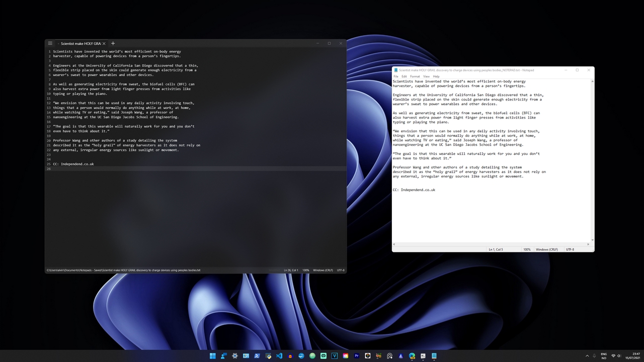Image resolution: width=644 pixels, height=362 pixels.
Task: Open the Notepad hamburger menu
Action: 50,43
